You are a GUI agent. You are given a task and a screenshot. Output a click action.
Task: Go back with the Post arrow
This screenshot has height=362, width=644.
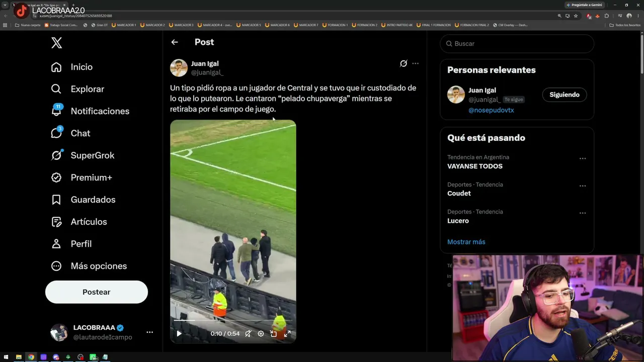pyautogui.click(x=175, y=42)
